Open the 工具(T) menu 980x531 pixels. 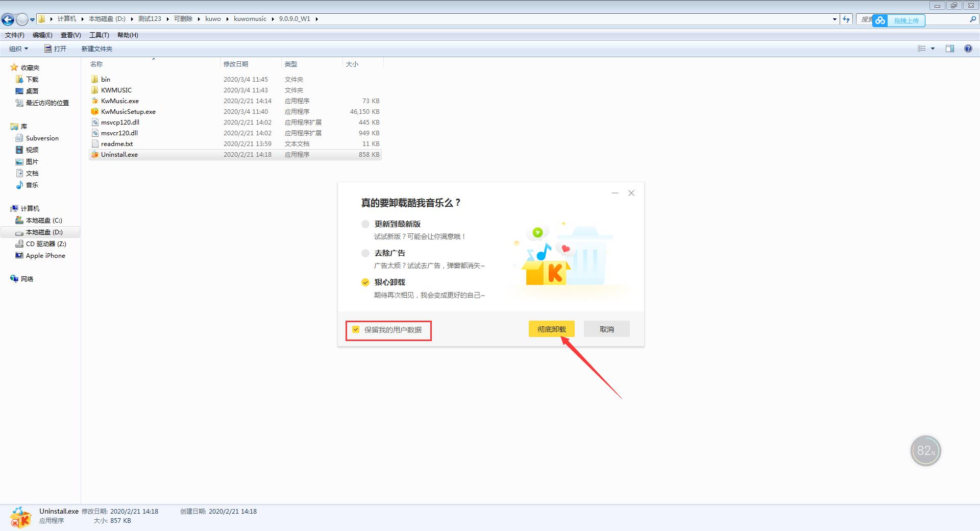99,35
